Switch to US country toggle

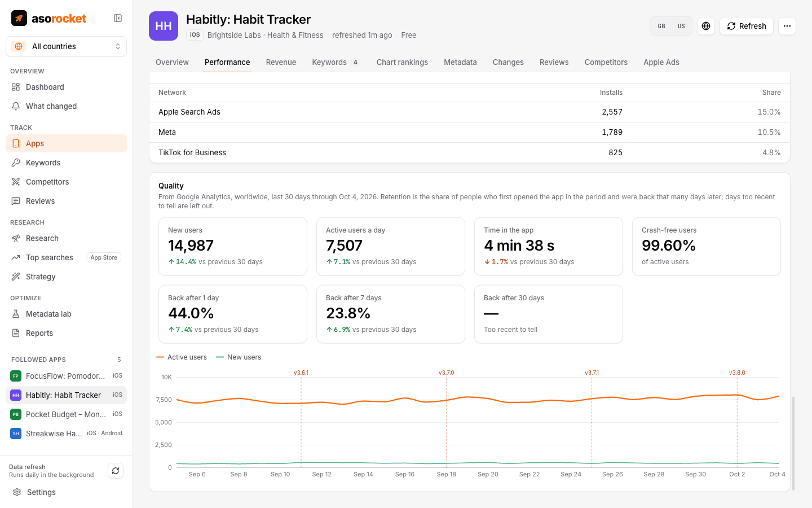(681, 26)
